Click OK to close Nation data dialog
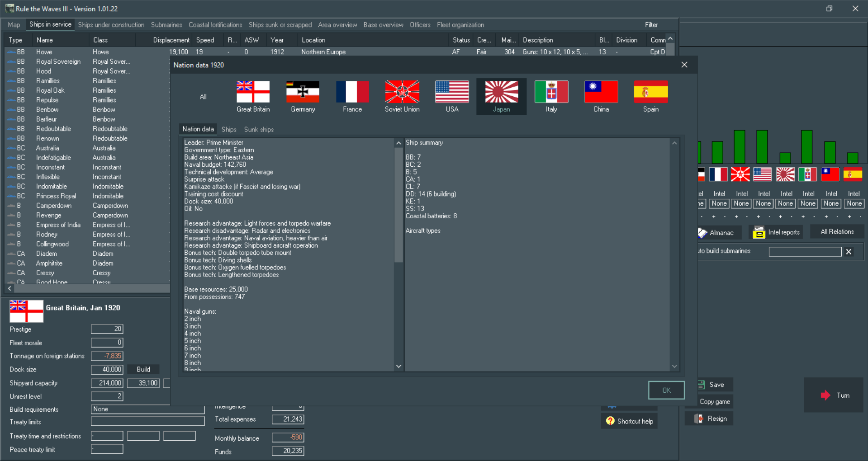868x461 pixels. click(666, 390)
